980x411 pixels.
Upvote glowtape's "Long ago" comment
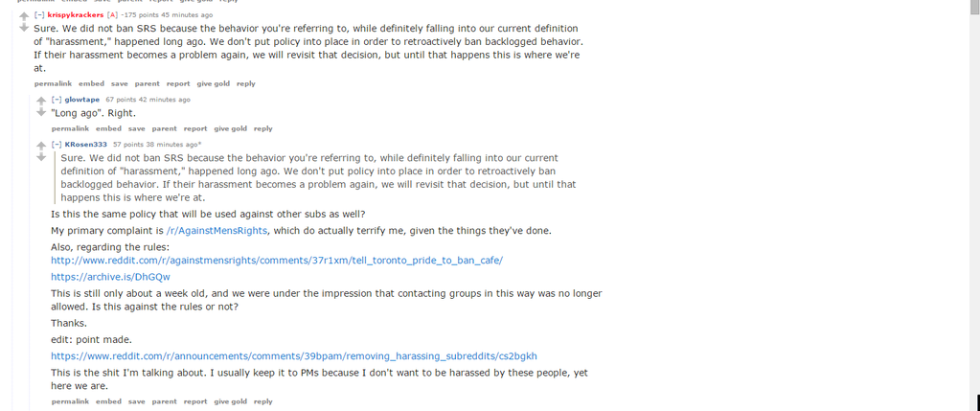pyautogui.click(x=41, y=102)
